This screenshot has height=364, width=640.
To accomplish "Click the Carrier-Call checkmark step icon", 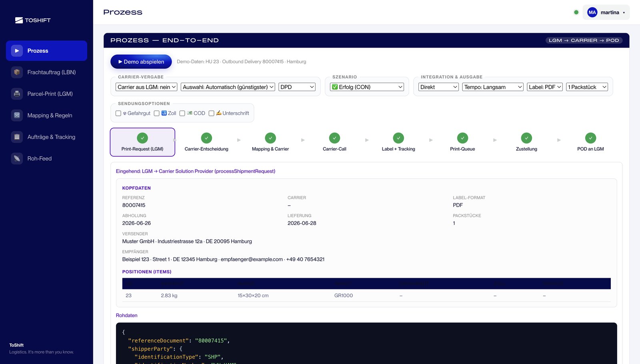I will tap(334, 138).
